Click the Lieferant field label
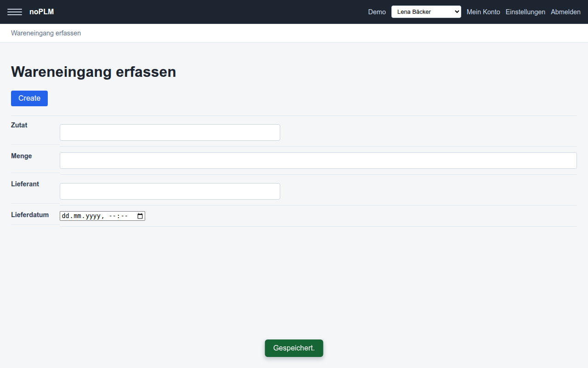This screenshot has height=368, width=588. (25, 184)
